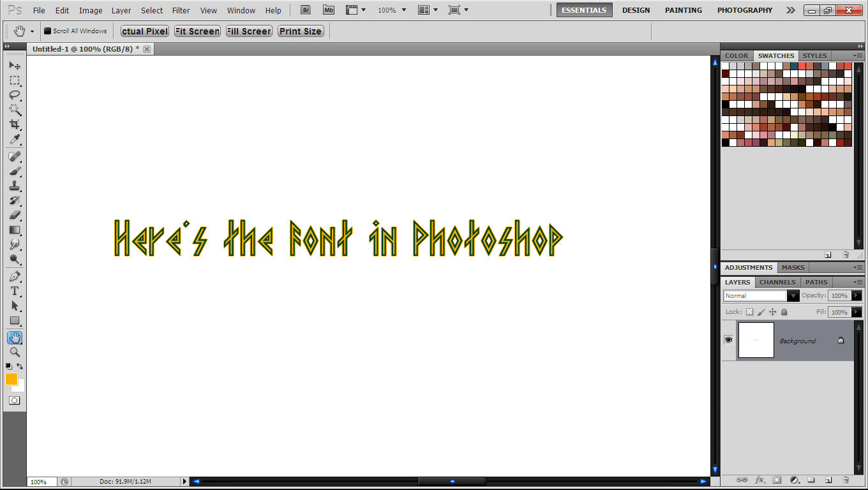
Task: Select the Lasso tool
Action: 14,95
